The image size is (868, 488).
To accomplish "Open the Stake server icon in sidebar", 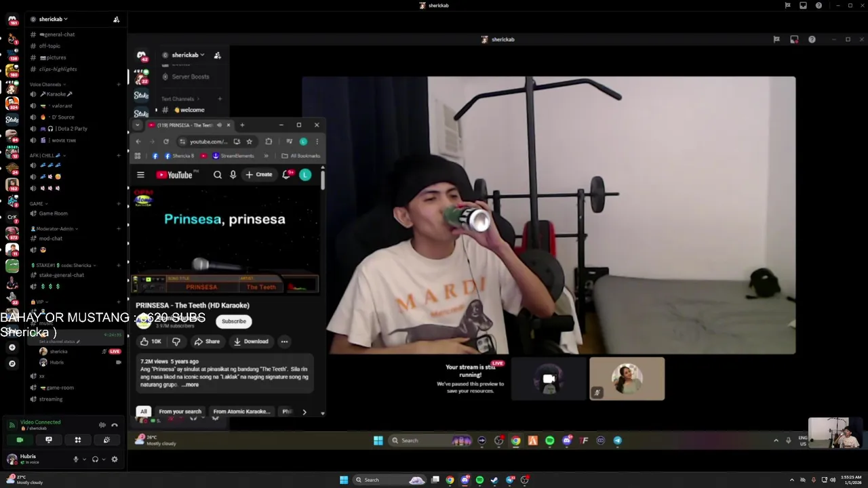I will [x=12, y=120].
